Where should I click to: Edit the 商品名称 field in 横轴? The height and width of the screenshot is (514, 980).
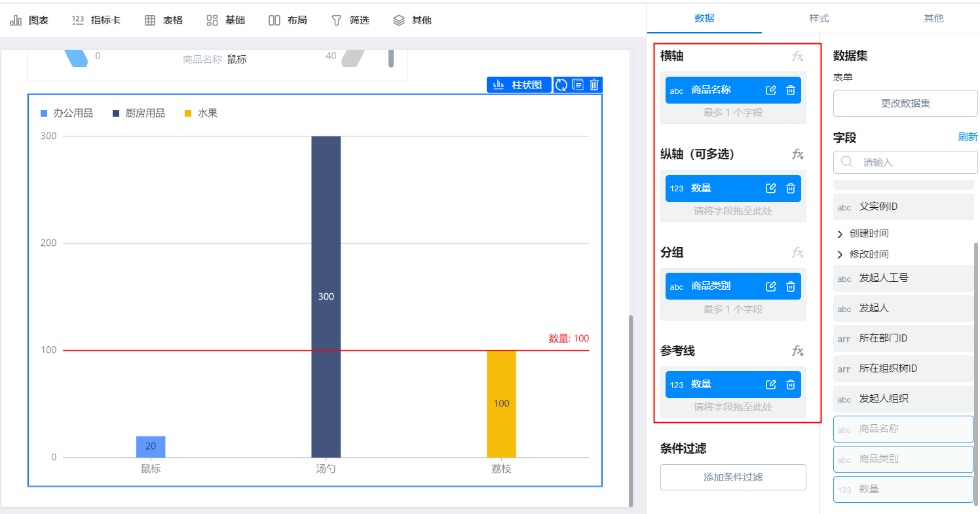[771, 90]
